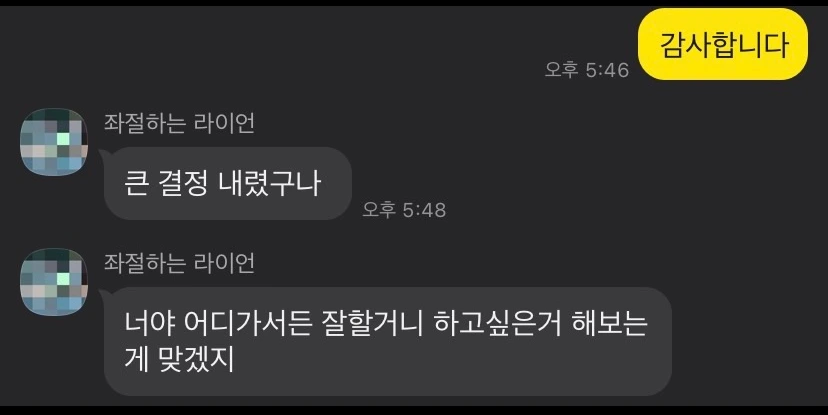Viewport: 828px width, 415px height.
Task: Click the 오후 5:46 timestamp
Action: tap(587, 70)
